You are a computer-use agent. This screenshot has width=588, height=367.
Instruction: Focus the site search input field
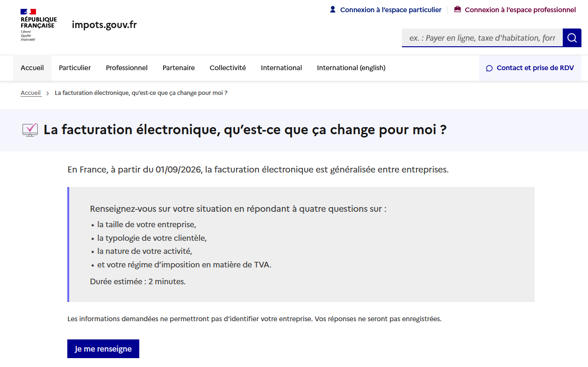[482, 38]
